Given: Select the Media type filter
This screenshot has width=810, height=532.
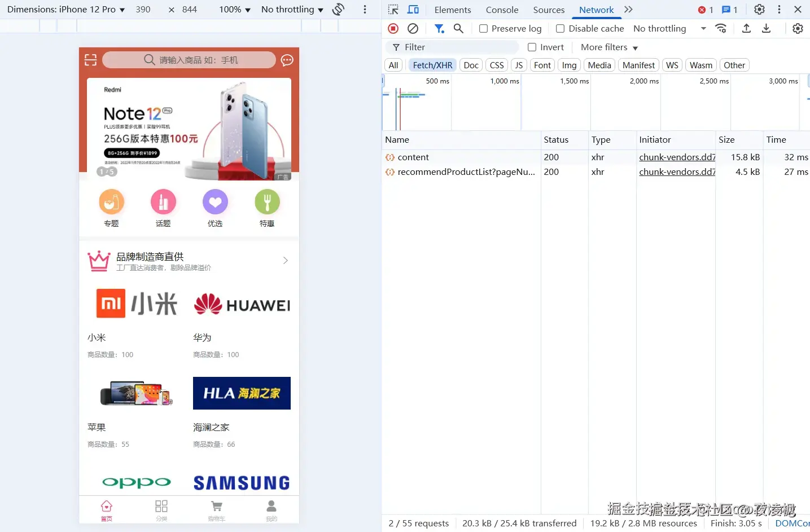Looking at the screenshot, I should pyautogui.click(x=599, y=65).
